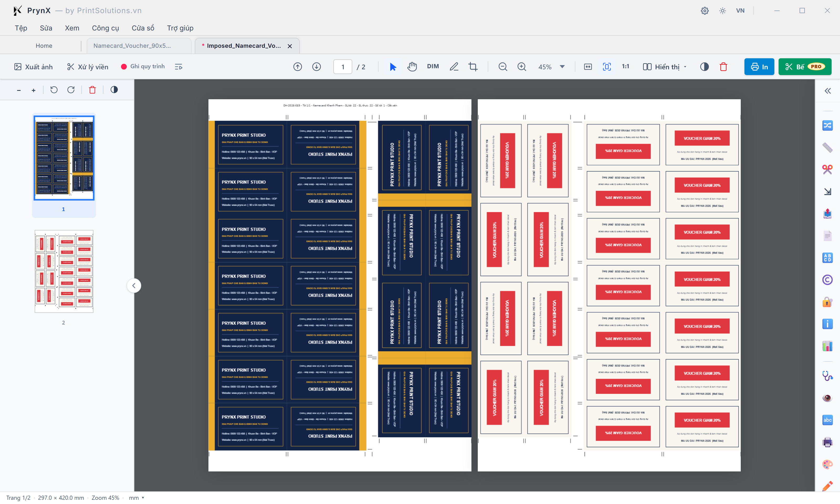
Task: Rotate thumbnail clockwise in the side panel
Action: coord(71,90)
